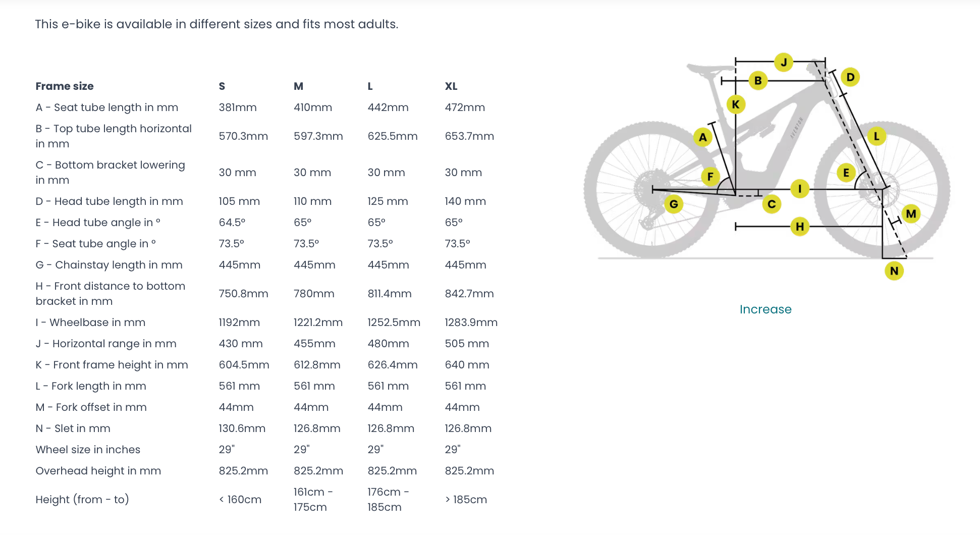The height and width of the screenshot is (535, 980).
Task: Click the yellow A marker on the bike diagram
Action: pos(702,137)
